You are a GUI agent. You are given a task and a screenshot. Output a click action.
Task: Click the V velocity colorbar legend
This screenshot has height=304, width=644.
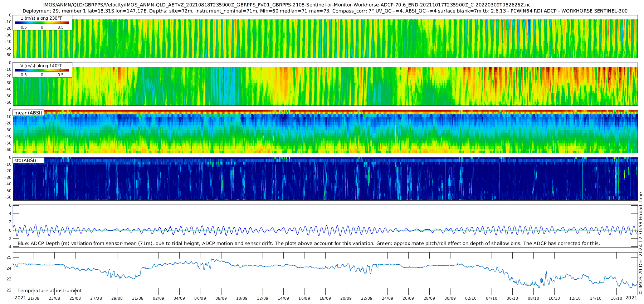[x=42, y=70]
